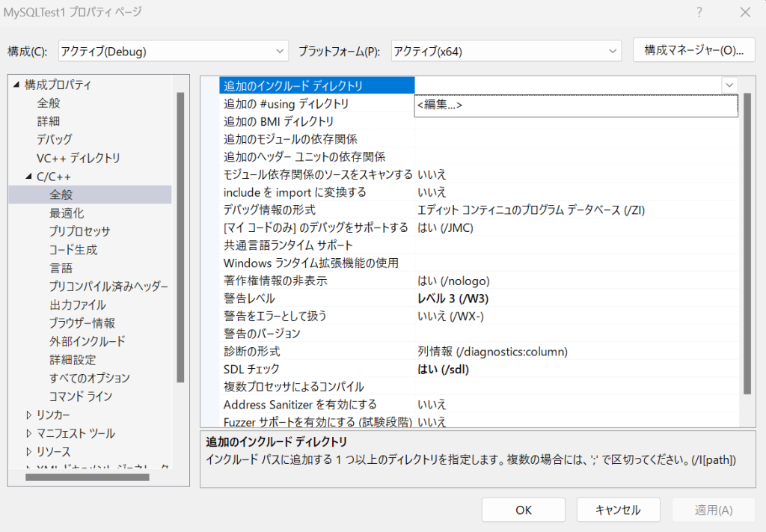
Task: Select コマンド ライン tree item
Action: point(80,396)
